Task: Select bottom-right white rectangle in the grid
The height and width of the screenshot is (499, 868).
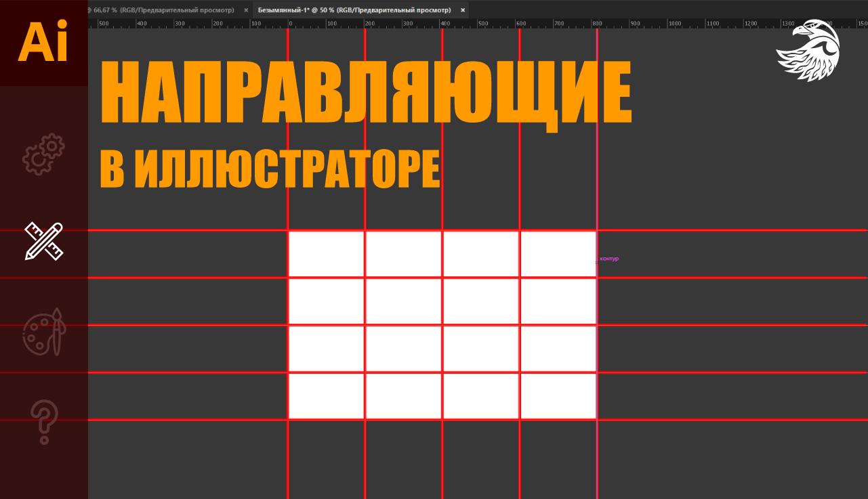Action: point(558,396)
